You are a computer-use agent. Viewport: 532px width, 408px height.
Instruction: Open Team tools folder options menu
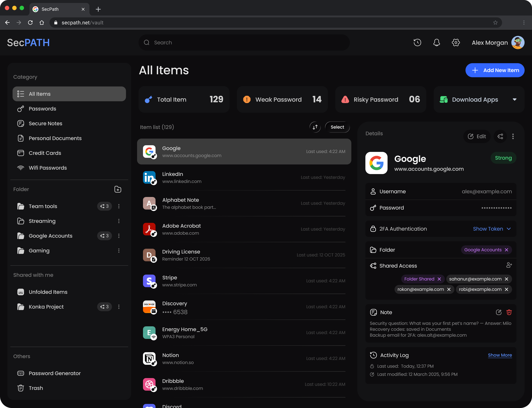(x=119, y=206)
